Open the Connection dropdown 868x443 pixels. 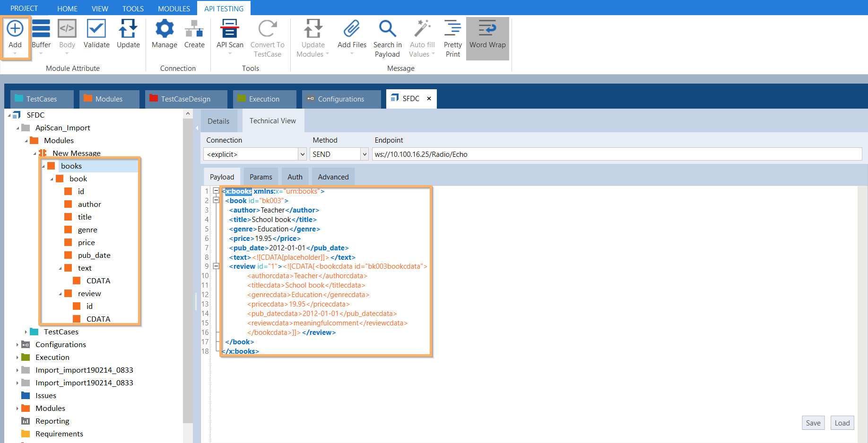pyautogui.click(x=302, y=154)
